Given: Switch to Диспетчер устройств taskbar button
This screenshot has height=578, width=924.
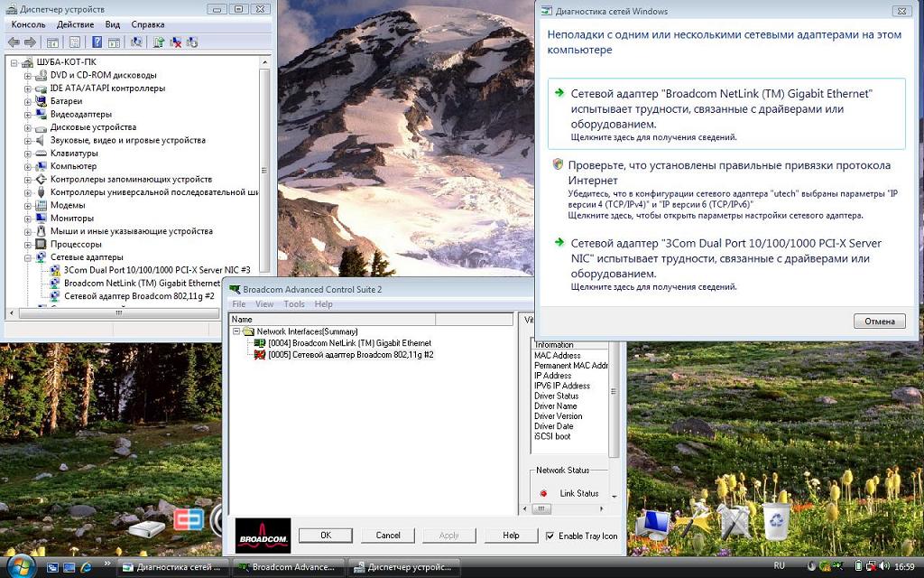Looking at the screenshot, I should tap(403, 567).
